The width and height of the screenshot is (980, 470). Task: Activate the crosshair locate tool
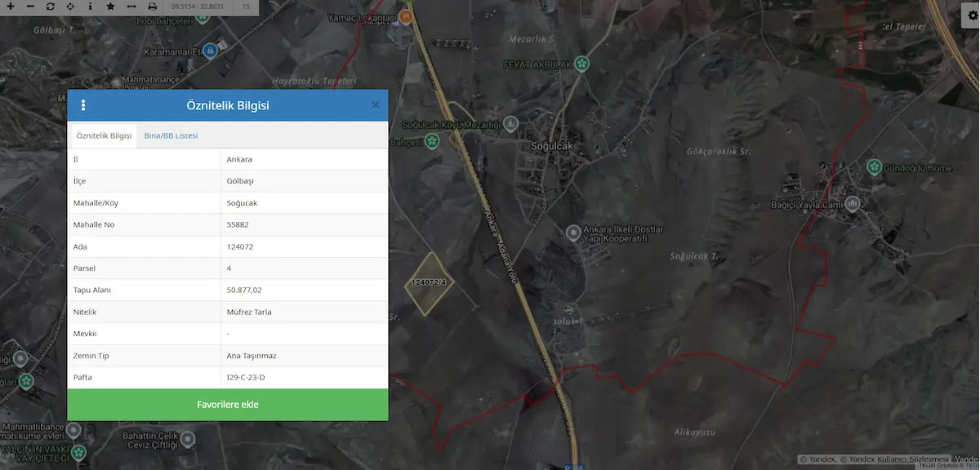coord(70,6)
